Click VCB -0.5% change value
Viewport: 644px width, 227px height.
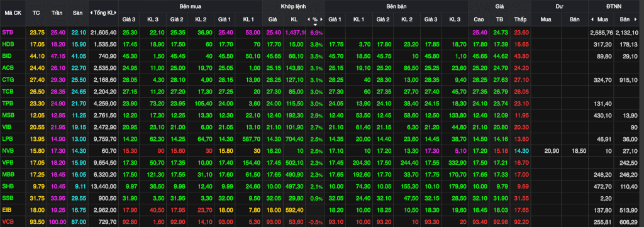point(316,223)
